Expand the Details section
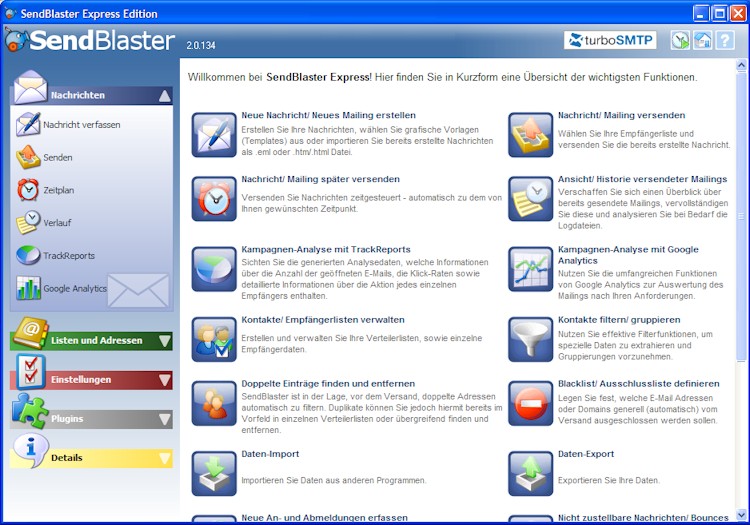 pos(165,459)
